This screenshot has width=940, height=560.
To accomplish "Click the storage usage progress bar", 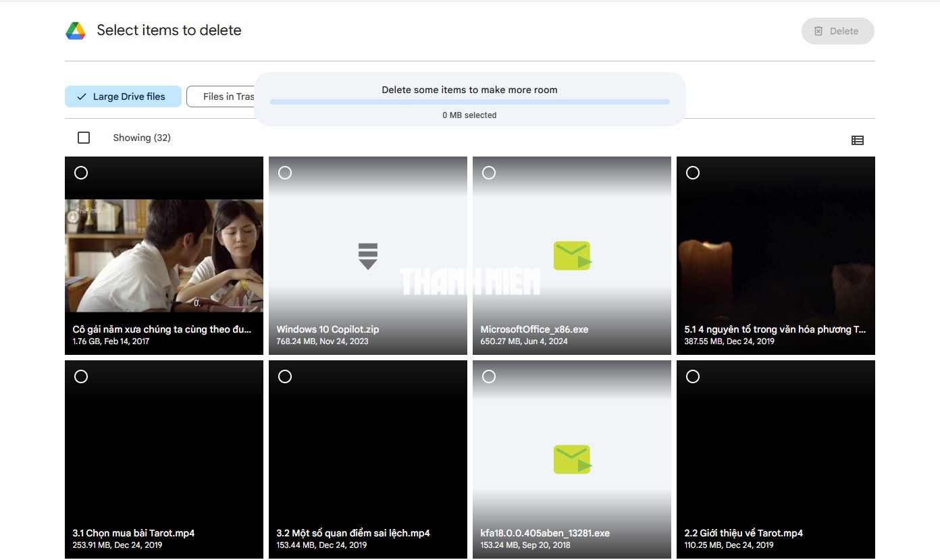I will [x=469, y=102].
